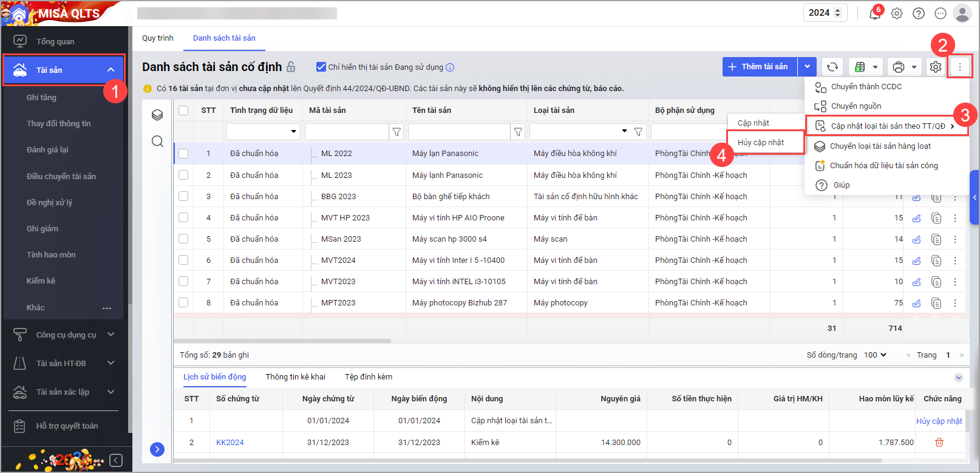The width and height of the screenshot is (980, 473).
Task: Select 'Hủy cập nhật' from the submenu
Action: [761, 143]
